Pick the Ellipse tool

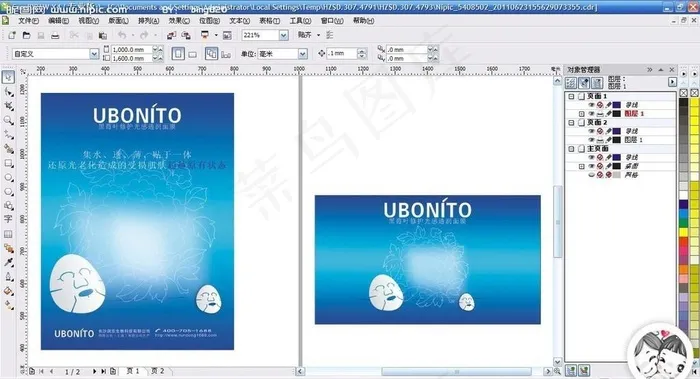pos(8,178)
